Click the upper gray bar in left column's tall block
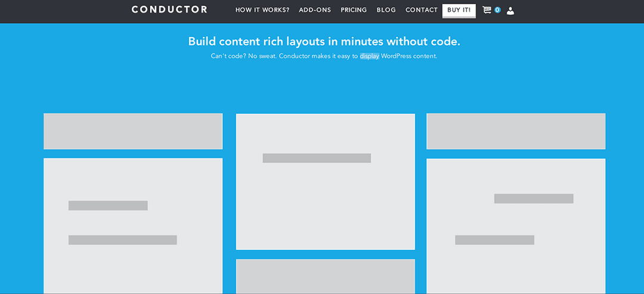The image size is (644, 294). 108,206
